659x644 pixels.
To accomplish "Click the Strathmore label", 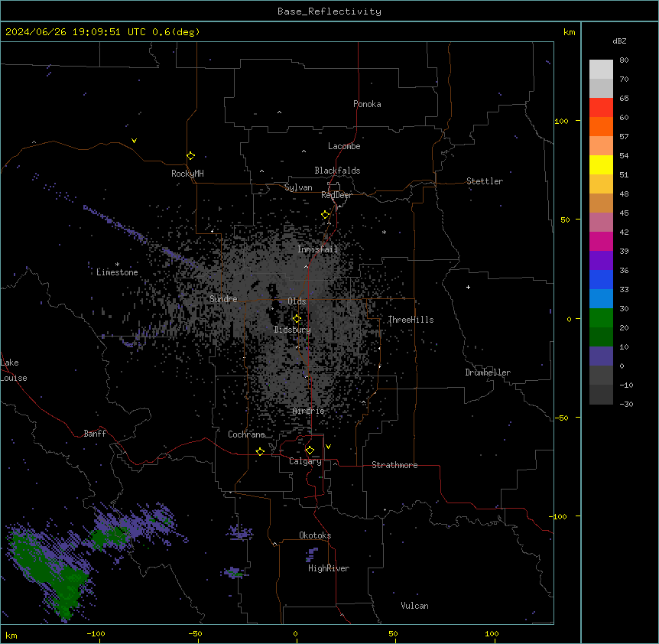I will point(394,465).
